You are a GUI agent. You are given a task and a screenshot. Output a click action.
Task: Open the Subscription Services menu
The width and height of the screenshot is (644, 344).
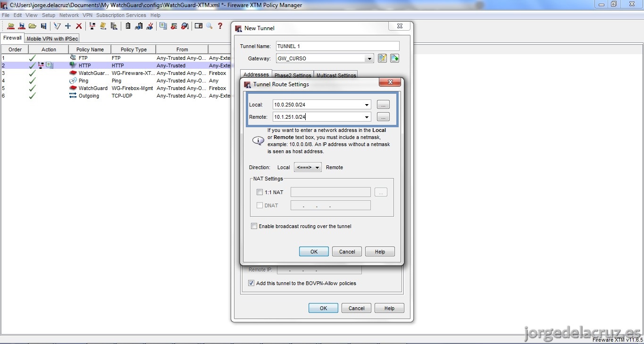coord(121,15)
